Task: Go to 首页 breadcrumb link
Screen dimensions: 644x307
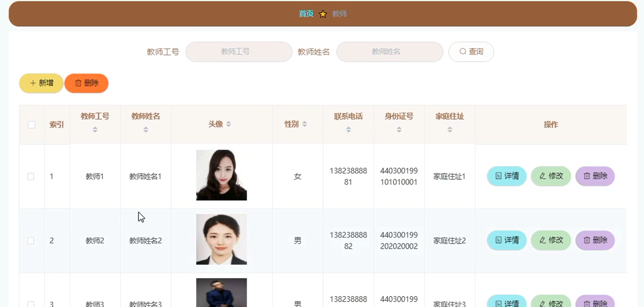Action: (306, 14)
